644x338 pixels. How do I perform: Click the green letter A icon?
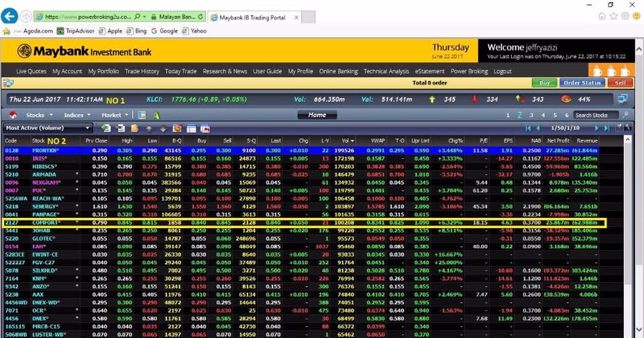156,115
